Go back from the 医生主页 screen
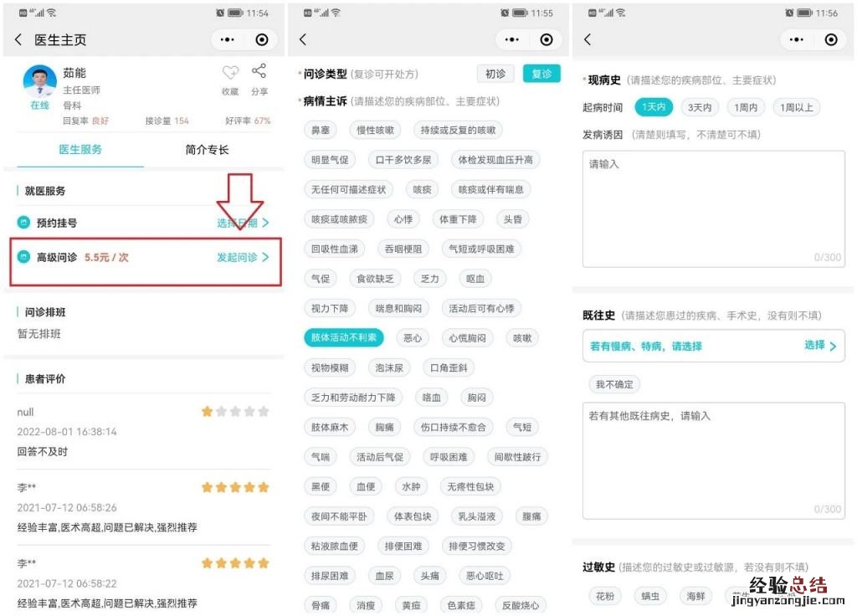 point(18,39)
